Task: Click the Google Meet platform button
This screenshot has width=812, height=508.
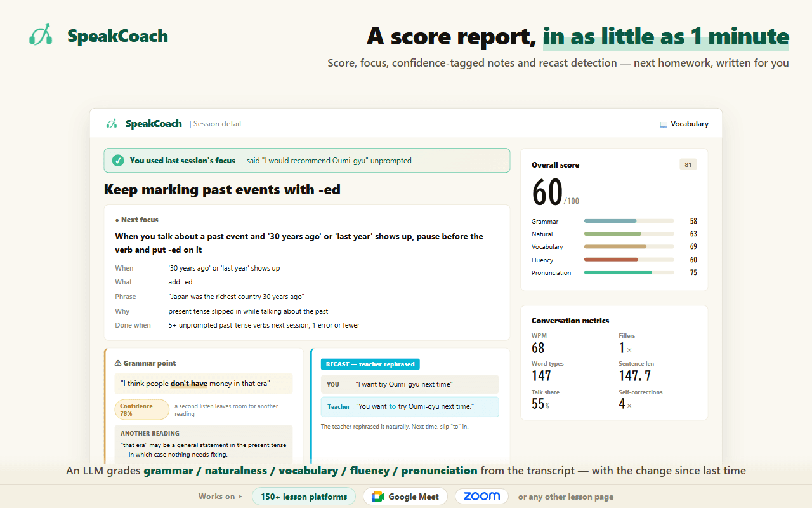Action: (405, 497)
